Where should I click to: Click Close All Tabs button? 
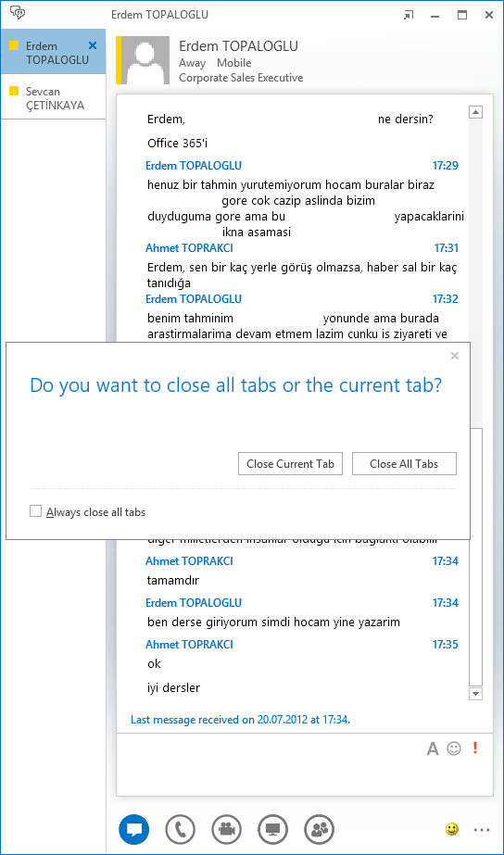(x=404, y=463)
